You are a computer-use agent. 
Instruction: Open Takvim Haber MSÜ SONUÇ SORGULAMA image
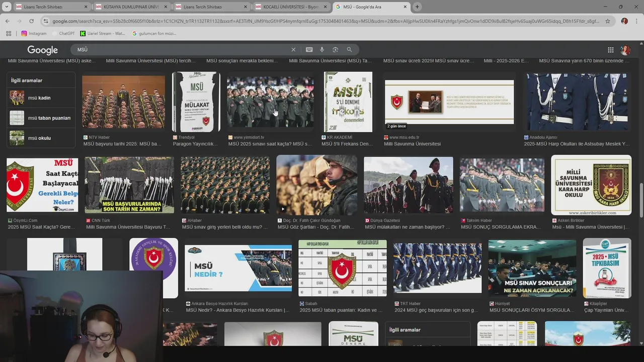(502, 185)
